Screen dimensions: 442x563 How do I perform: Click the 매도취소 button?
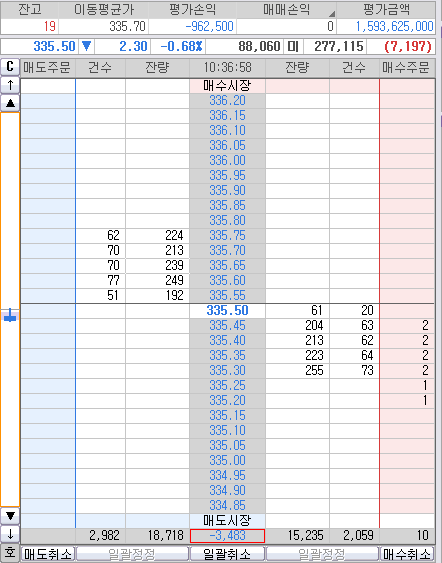48,554
